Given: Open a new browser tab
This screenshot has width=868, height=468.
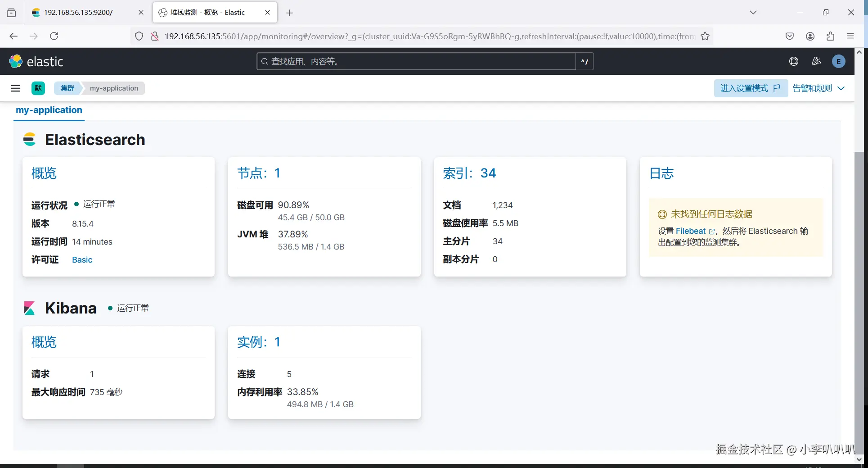Looking at the screenshot, I should pyautogui.click(x=290, y=13).
